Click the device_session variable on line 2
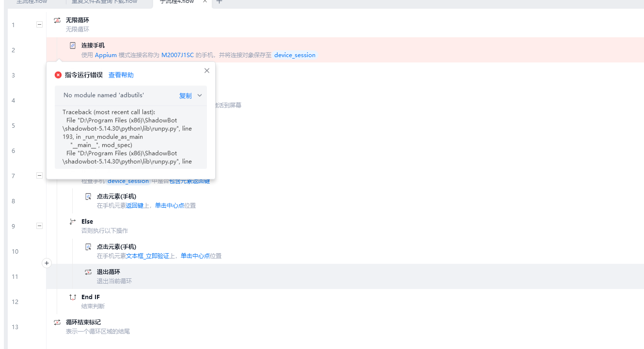 pyautogui.click(x=295, y=55)
